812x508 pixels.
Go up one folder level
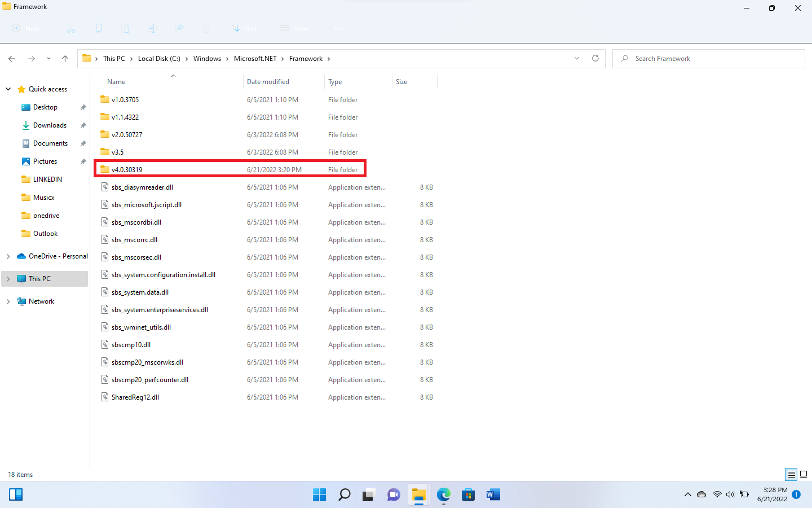65,59
